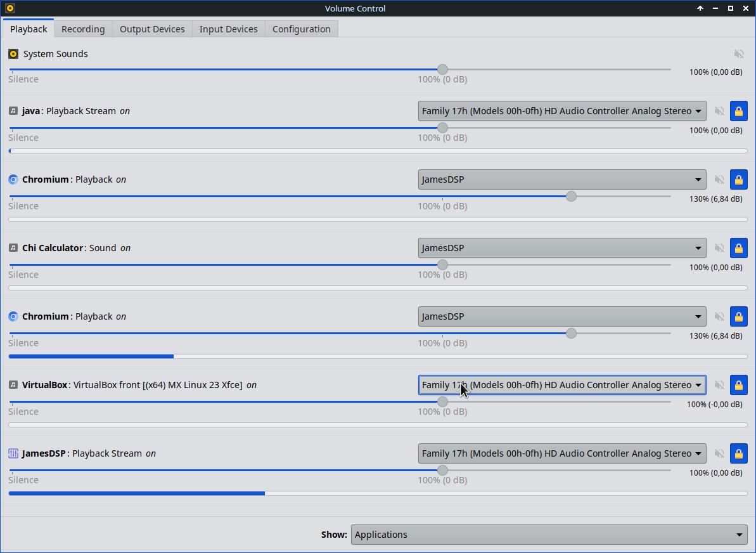Mute the JamesDSP Playback Stream
Screen dimensions: 756x553
tap(719, 453)
